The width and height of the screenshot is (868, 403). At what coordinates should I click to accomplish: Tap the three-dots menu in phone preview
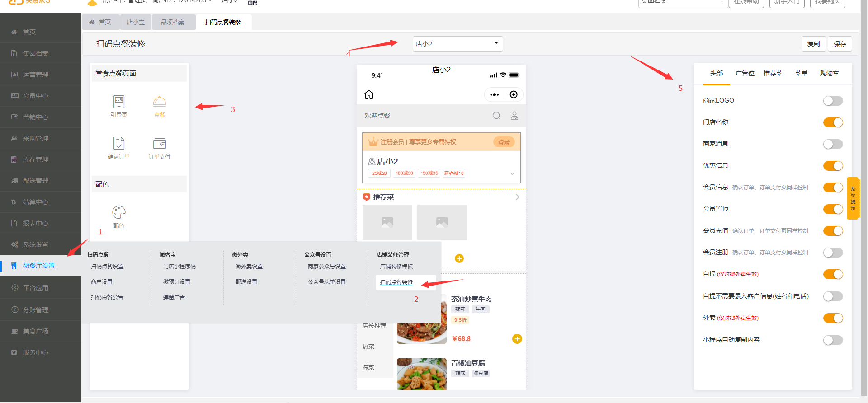495,94
